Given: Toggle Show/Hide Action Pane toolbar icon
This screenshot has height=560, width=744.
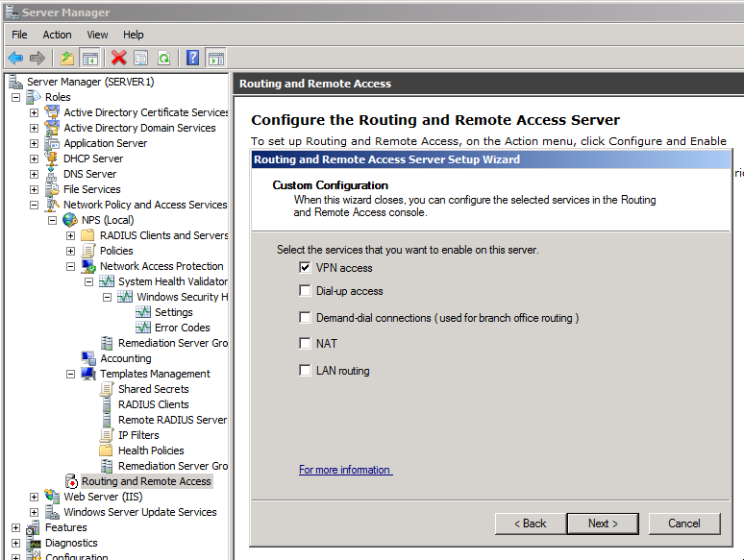Looking at the screenshot, I should (x=216, y=58).
